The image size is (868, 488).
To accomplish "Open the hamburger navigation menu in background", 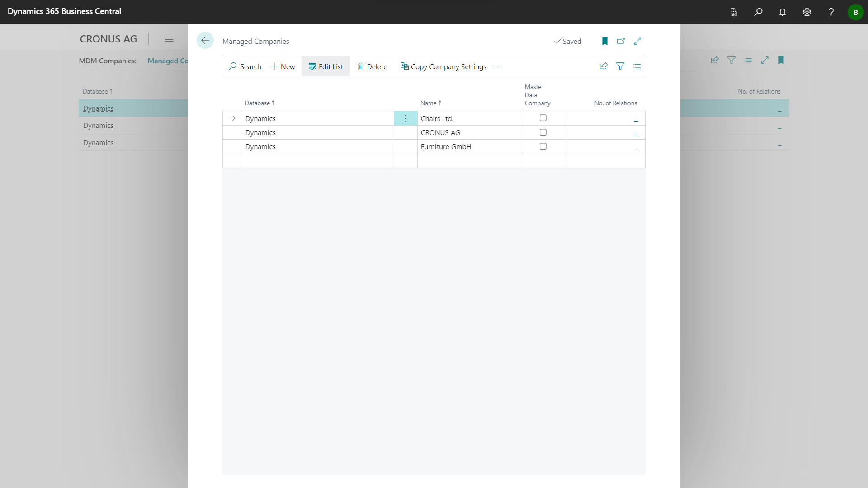I will [169, 39].
